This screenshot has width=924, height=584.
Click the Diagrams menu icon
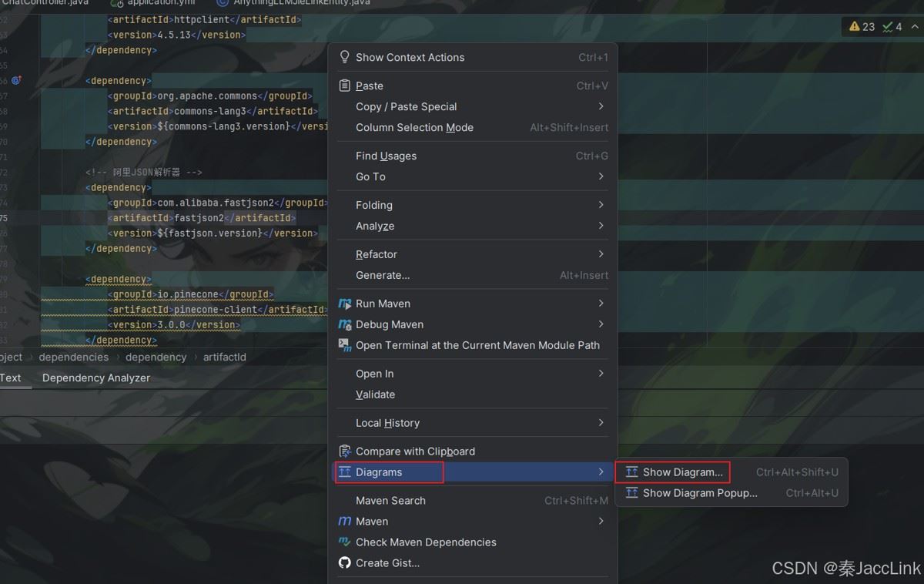[345, 472]
